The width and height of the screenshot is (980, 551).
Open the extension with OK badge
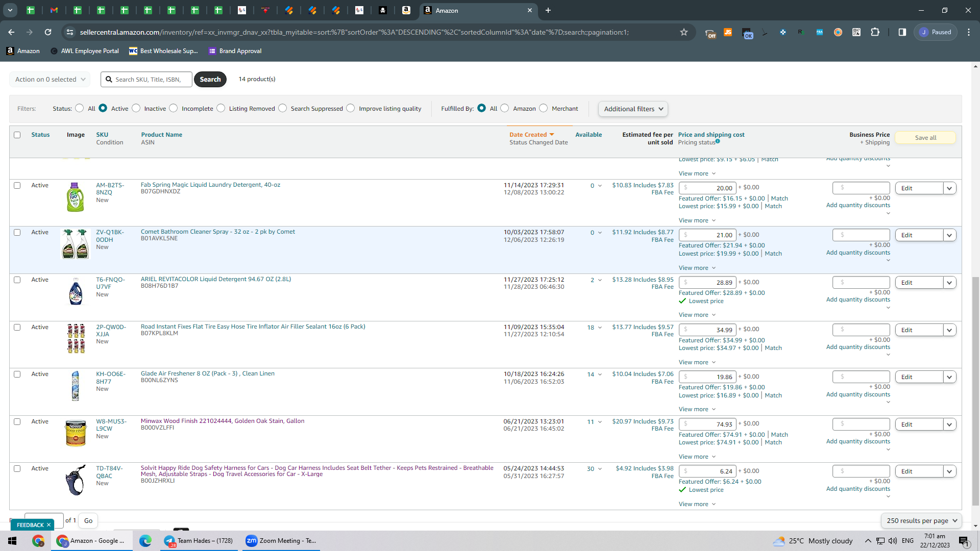tap(747, 33)
